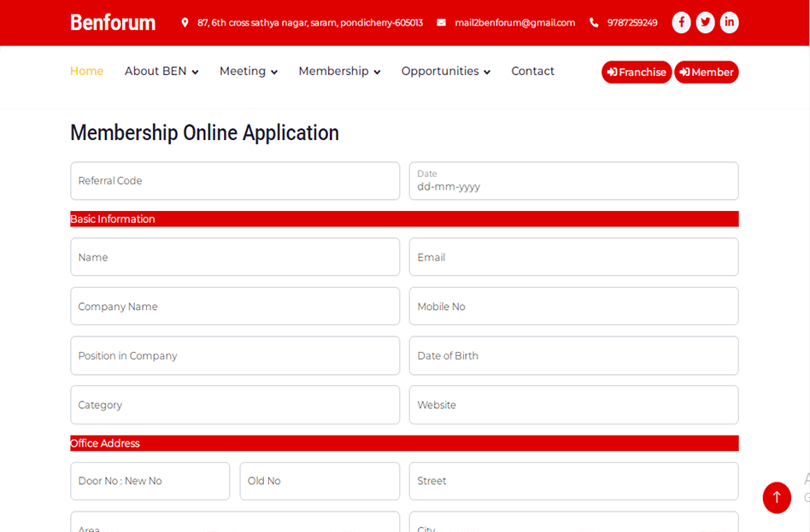Focus the Referral Code field

pyautogui.click(x=235, y=181)
